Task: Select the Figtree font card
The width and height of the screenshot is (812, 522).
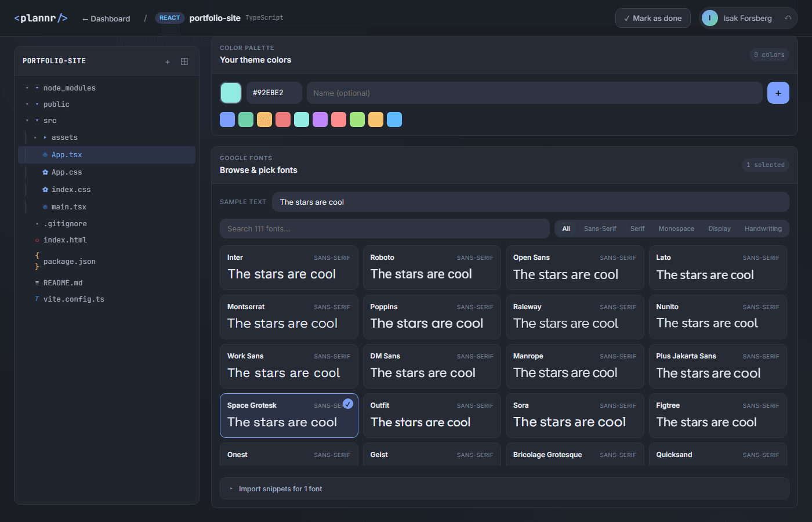Action: click(717, 415)
